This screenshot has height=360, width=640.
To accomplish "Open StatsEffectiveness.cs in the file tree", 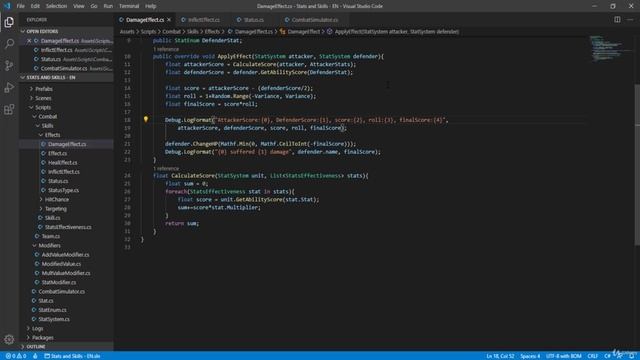I will tap(68, 227).
